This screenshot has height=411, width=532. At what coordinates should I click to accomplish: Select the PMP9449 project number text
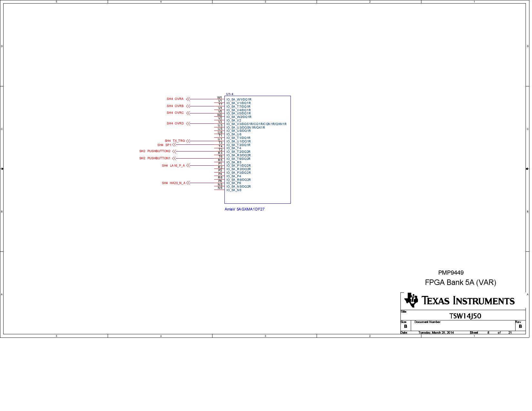(x=451, y=273)
